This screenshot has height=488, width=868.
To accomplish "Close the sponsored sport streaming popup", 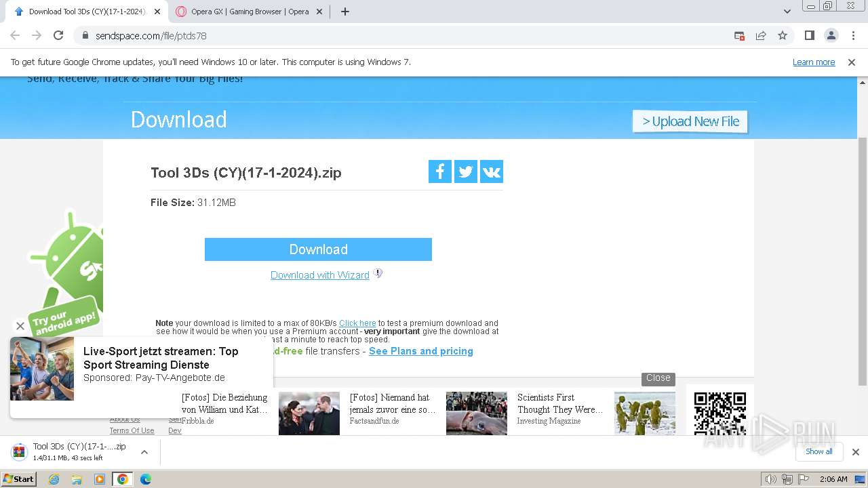I will [x=20, y=326].
